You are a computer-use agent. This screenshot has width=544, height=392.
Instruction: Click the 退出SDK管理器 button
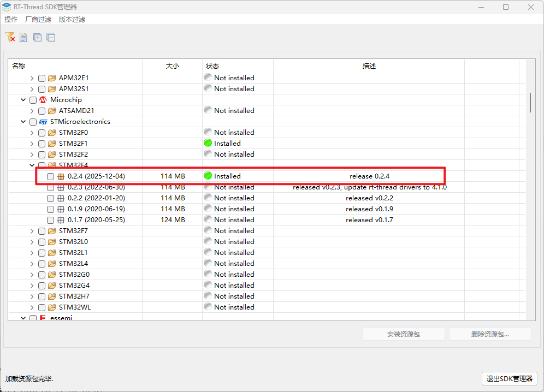(509, 378)
